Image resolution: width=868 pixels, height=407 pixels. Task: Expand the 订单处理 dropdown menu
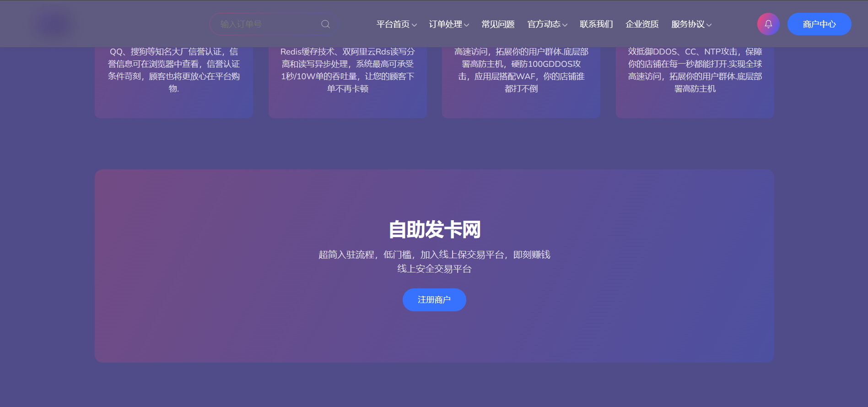(x=449, y=24)
